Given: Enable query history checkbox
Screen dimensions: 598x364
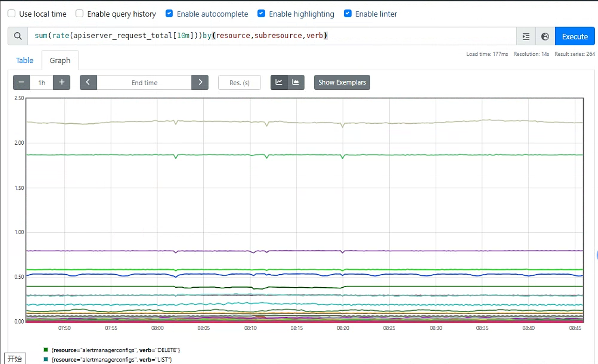Looking at the screenshot, I should pyautogui.click(x=80, y=13).
